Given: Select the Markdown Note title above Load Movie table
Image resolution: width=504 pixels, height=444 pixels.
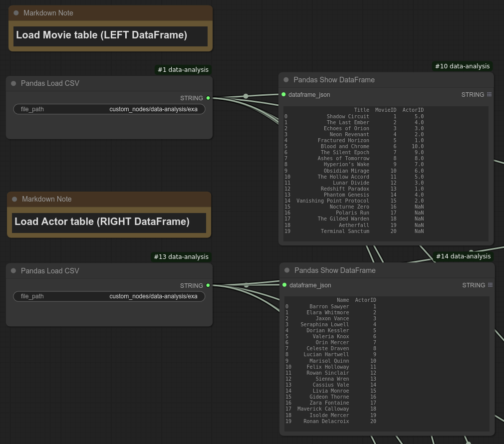Looking at the screenshot, I should [48, 13].
